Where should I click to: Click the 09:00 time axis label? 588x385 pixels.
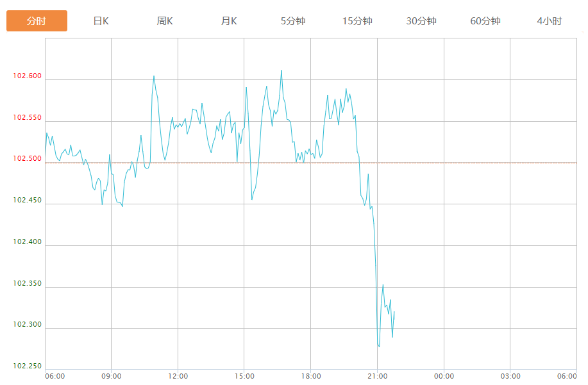(x=112, y=376)
